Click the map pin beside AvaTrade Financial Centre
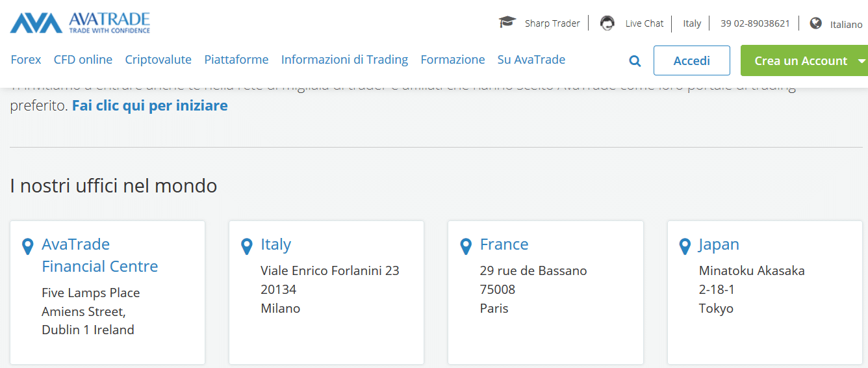 [x=27, y=246]
